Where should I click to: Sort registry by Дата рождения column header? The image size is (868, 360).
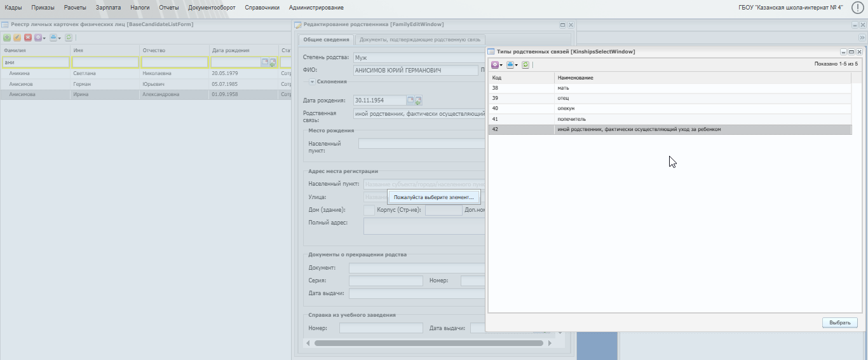(244, 50)
